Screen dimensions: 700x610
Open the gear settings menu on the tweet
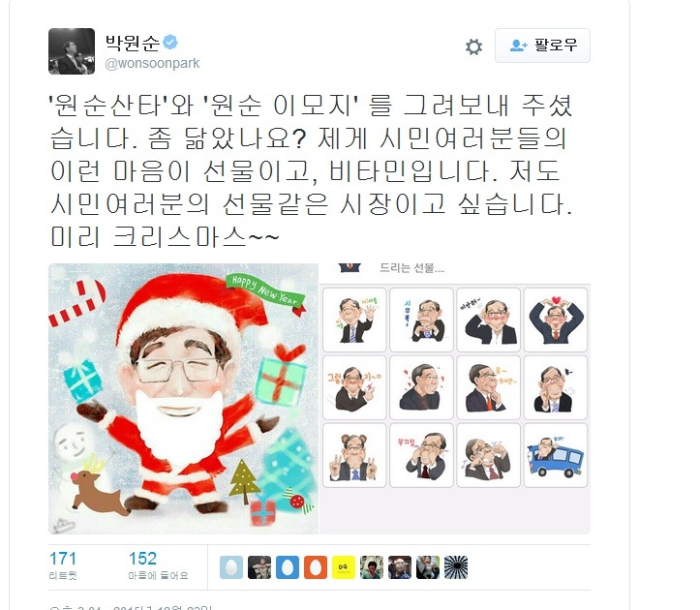(473, 46)
